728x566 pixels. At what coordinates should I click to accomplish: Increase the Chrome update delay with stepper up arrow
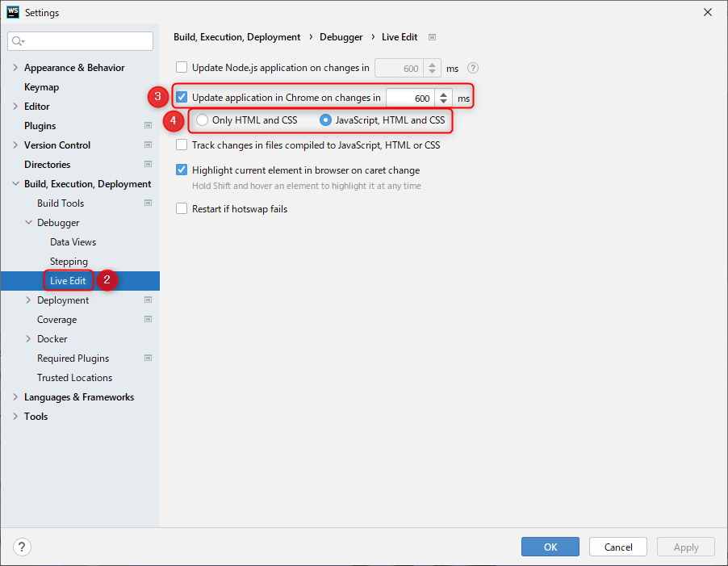(443, 94)
